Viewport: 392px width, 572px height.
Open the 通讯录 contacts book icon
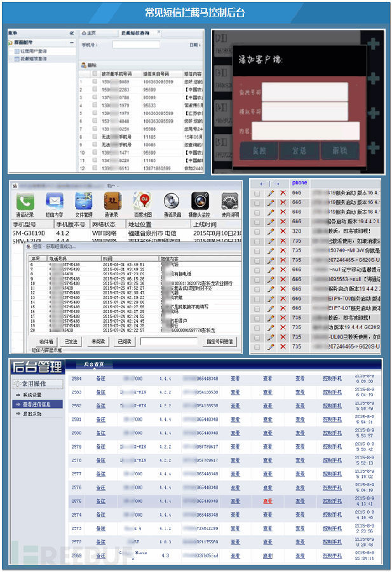(112, 201)
